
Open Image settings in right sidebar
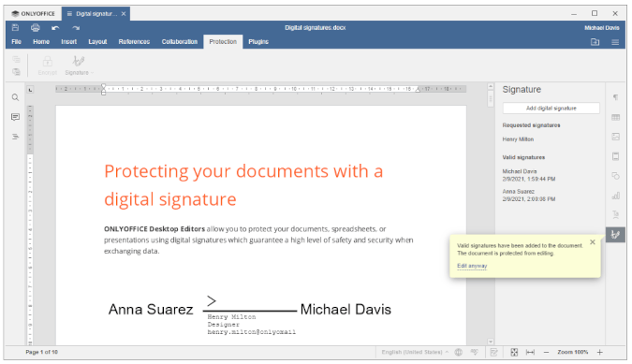coord(615,137)
